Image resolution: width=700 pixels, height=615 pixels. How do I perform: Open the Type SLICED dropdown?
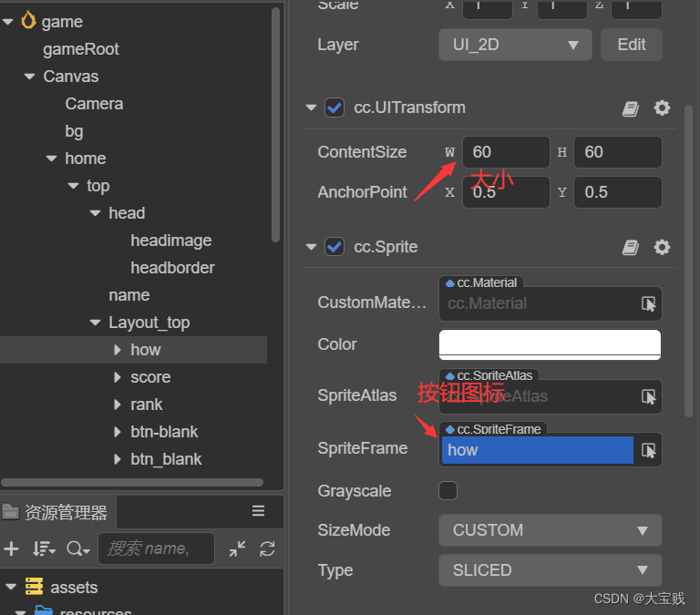(x=550, y=570)
